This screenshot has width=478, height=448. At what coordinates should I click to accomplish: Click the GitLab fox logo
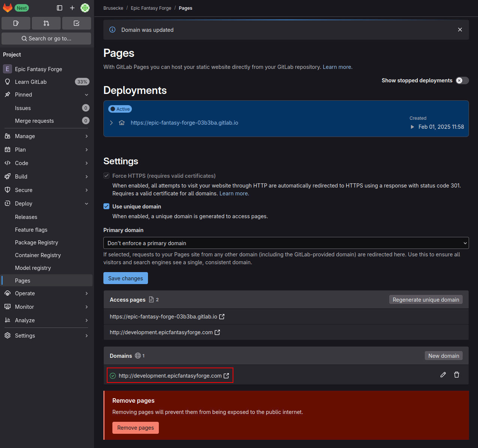coord(7,8)
